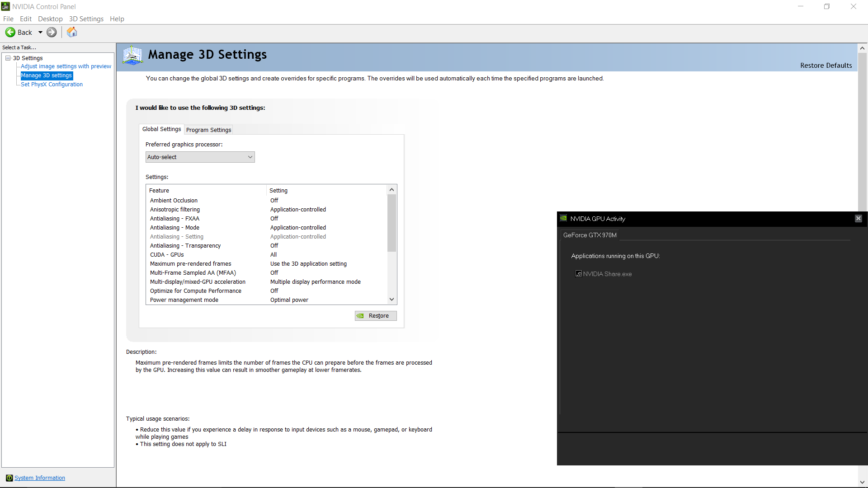Open the 3D Settings menu

[86, 19]
